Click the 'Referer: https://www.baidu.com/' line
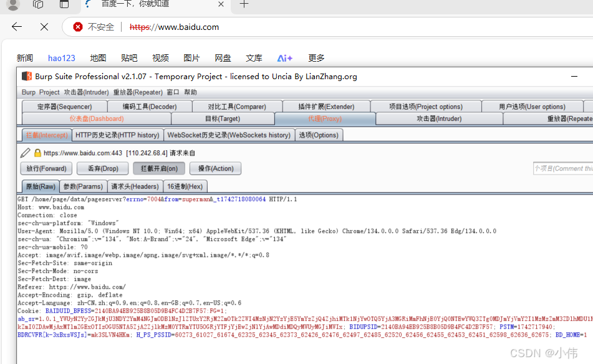 (x=72, y=287)
